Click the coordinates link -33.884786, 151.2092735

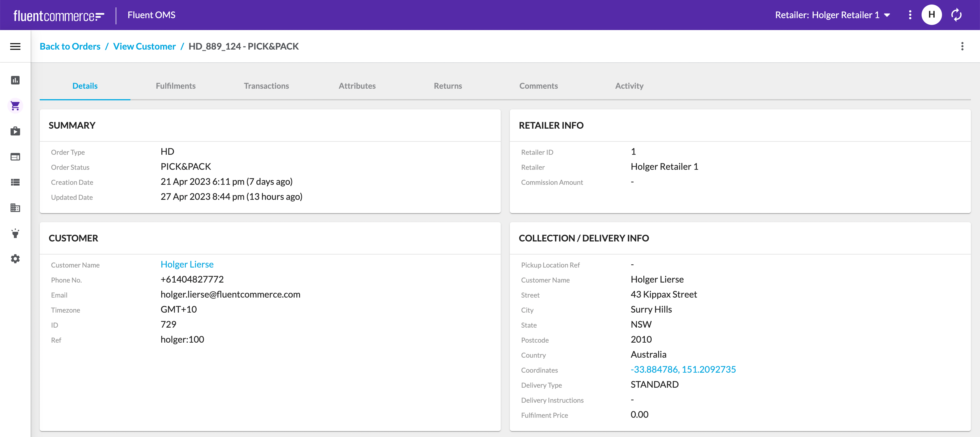(683, 369)
